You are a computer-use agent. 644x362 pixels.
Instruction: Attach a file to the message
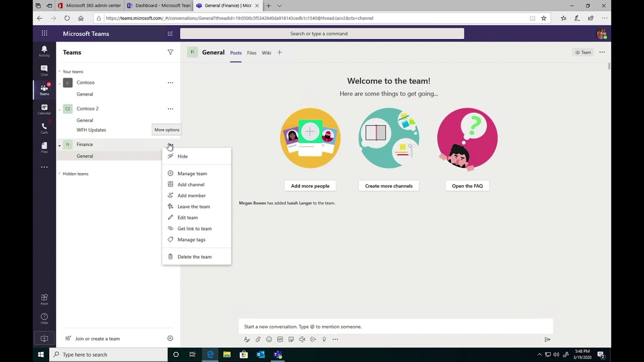coord(258,339)
